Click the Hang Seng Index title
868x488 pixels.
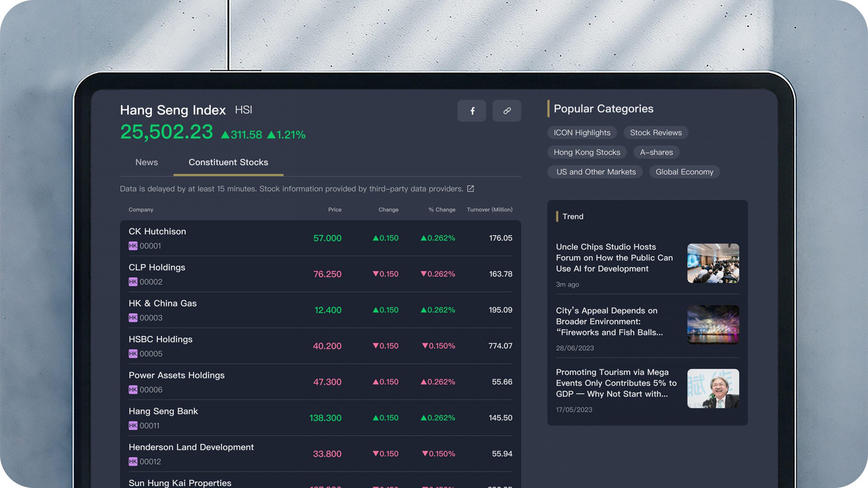[x=173, y=110]
